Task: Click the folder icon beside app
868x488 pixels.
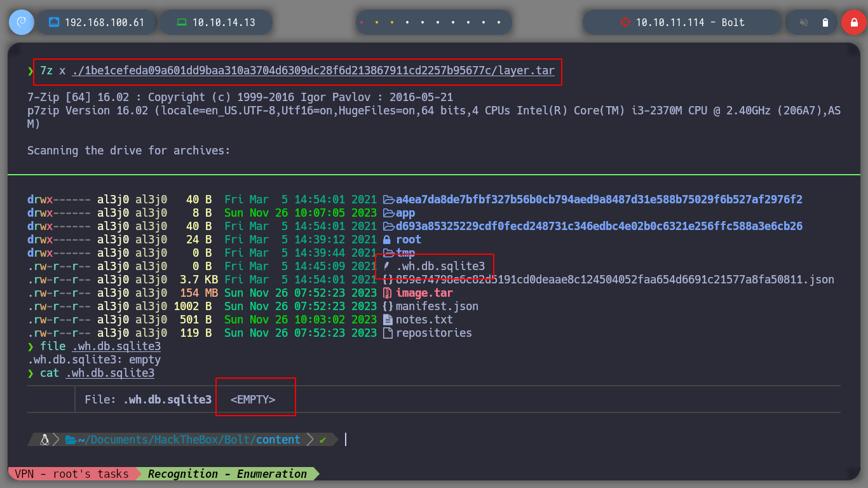Action: 388,213
